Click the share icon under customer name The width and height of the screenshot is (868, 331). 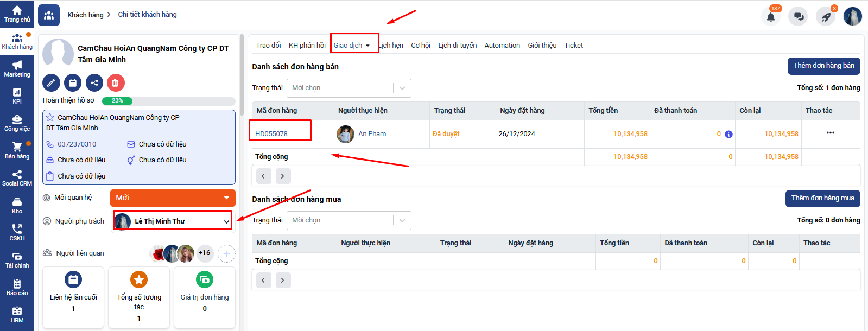(x=94, y=83)
